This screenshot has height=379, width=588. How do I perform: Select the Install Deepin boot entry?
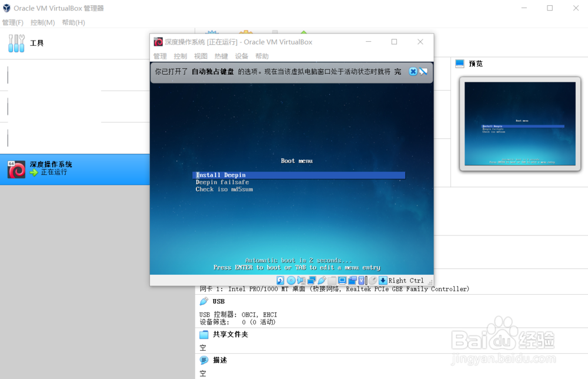tap(299, 175)
